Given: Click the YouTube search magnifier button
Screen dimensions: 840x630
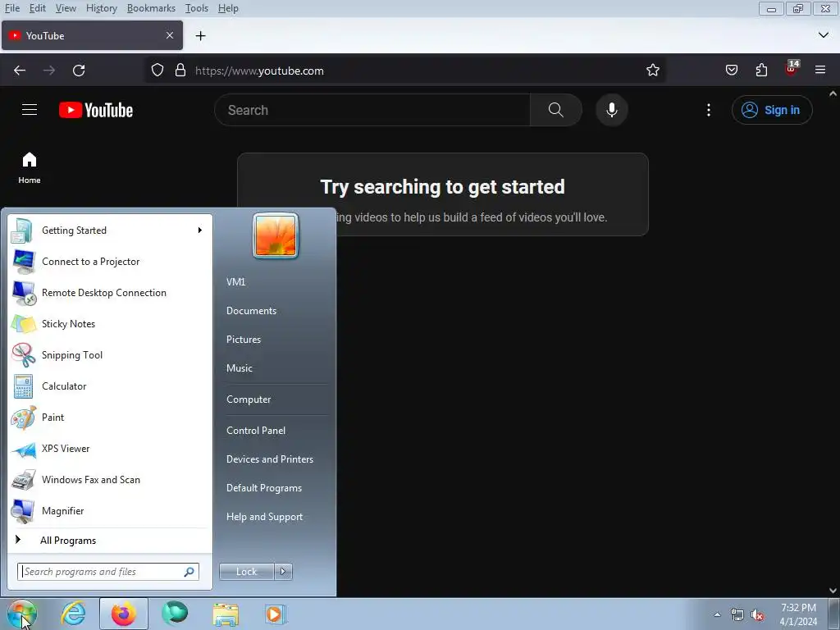Looking at the screenshot, I should point(555,110).
